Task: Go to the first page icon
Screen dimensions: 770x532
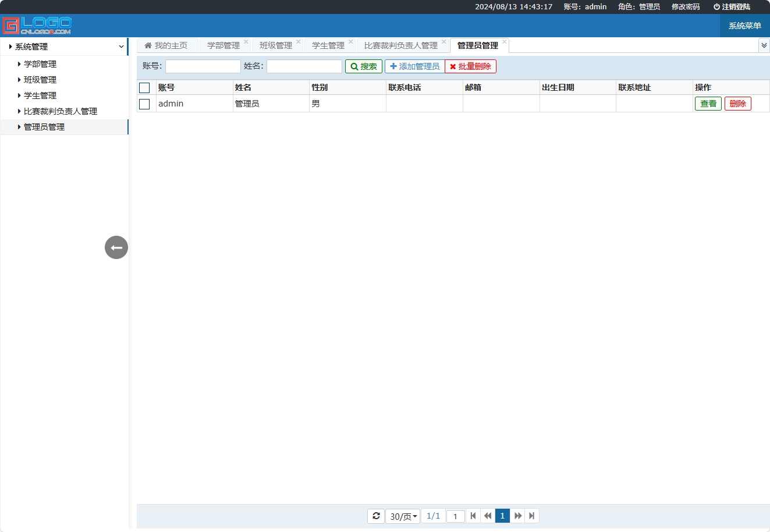Action: 473,516
